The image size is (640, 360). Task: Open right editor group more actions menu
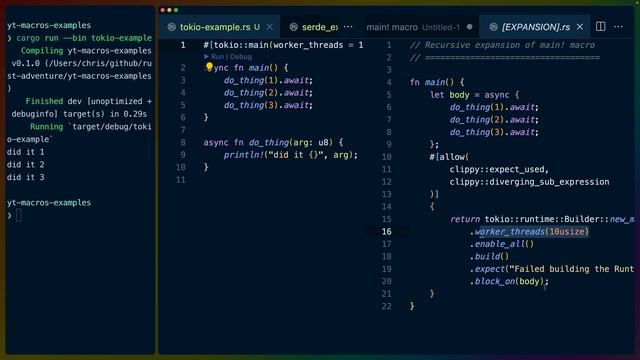click(618, 27)
